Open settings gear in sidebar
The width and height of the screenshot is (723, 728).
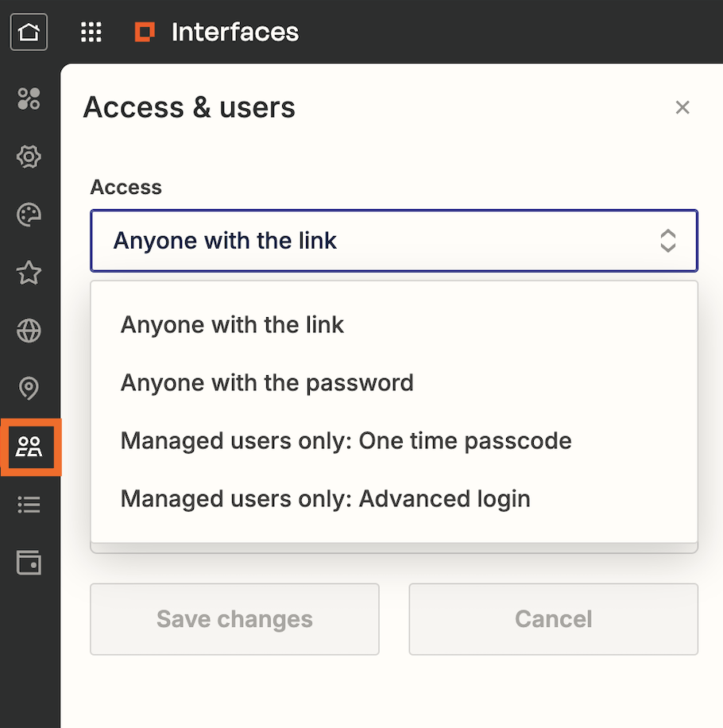29,157
